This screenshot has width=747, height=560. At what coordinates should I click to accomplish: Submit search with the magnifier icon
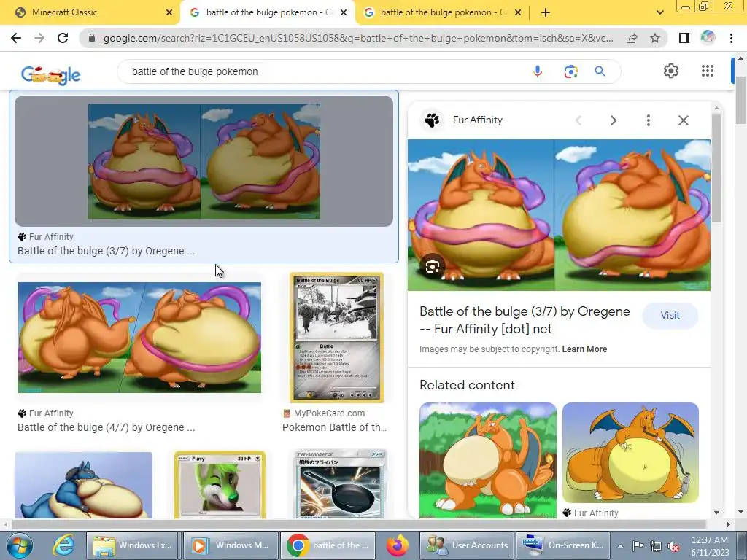[x=600, y=71]
